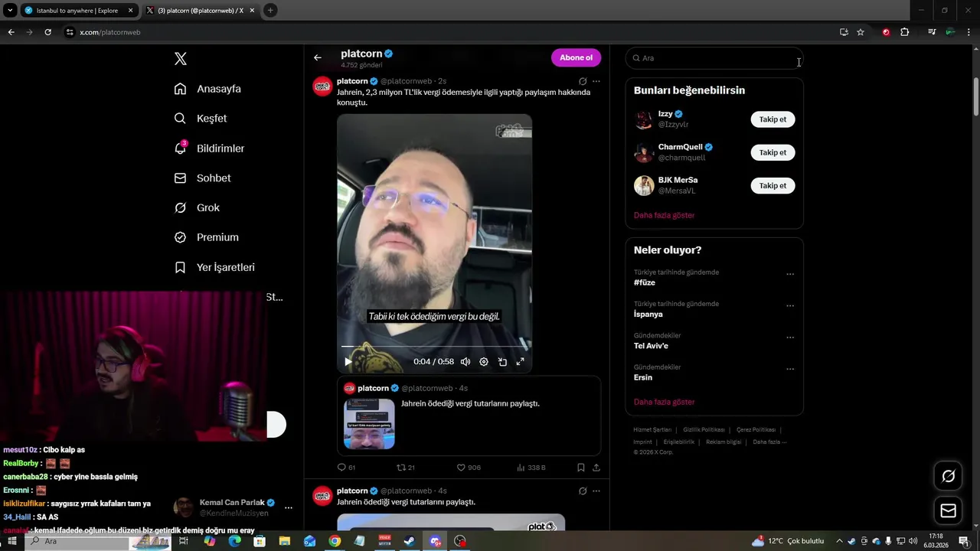Viewport: 980px width, 551px height.
Task: Open more options for #füze trend
Action: [790, 274]
